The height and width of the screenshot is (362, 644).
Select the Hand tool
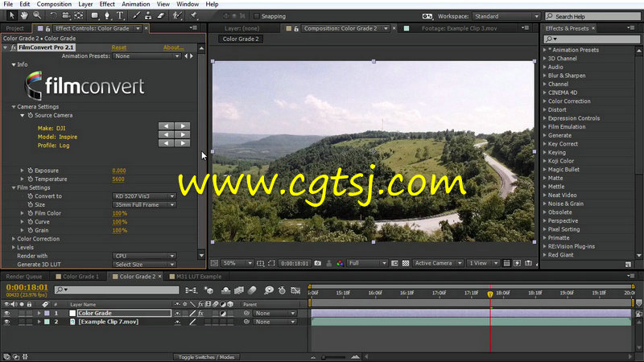(24, 15)
